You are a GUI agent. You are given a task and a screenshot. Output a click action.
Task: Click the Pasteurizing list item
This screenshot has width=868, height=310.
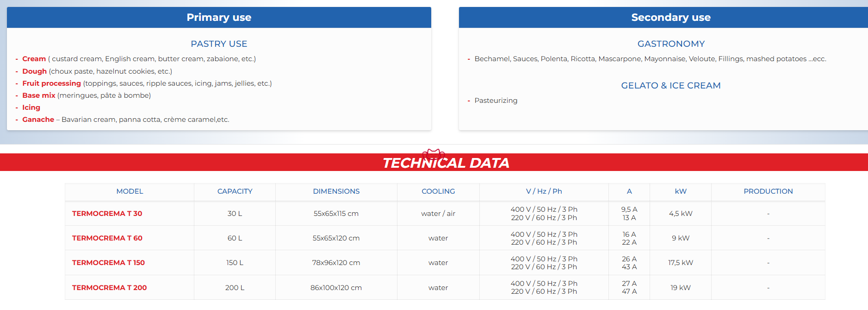point(496,101)
